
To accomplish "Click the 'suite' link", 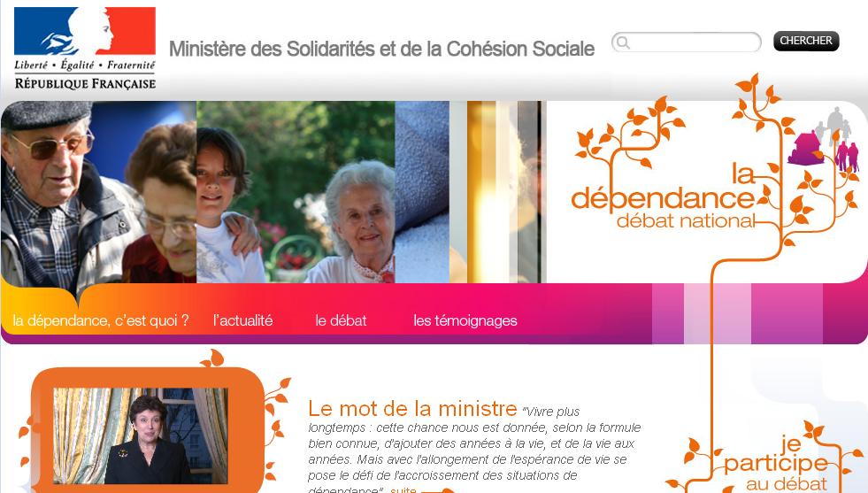I will pos(403,489).
